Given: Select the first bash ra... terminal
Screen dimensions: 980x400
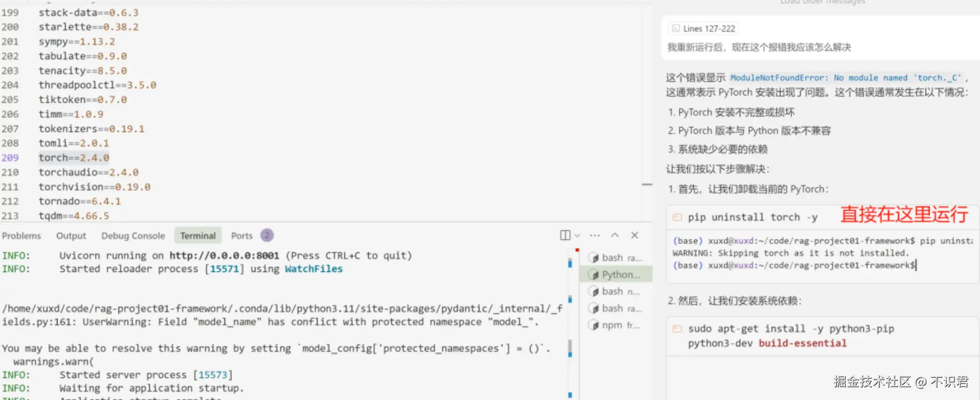Looking at the screenshot, I should (616, 257).
